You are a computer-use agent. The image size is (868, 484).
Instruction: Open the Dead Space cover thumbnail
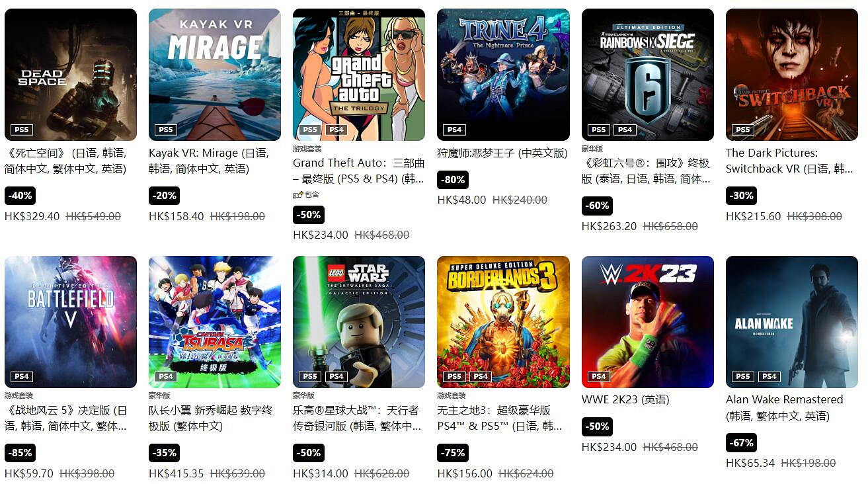click(71, 75)
